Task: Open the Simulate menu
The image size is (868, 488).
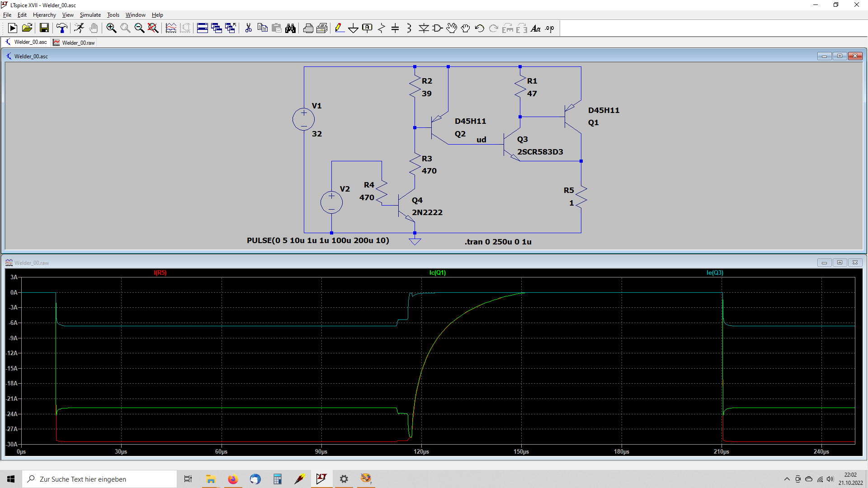Action: pos(90,15)
